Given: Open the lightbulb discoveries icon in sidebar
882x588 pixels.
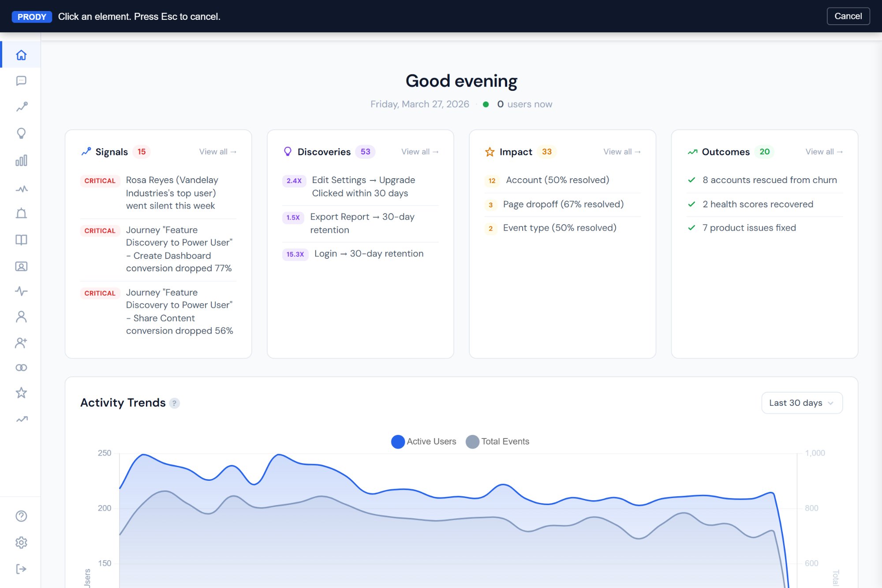Looking at the screenshot, I should point(21,133).
